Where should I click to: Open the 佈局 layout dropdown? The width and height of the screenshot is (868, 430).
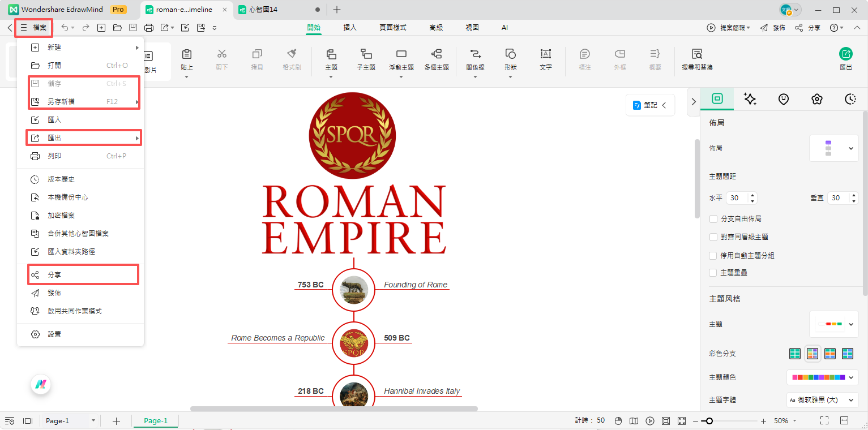click(833, 148)
